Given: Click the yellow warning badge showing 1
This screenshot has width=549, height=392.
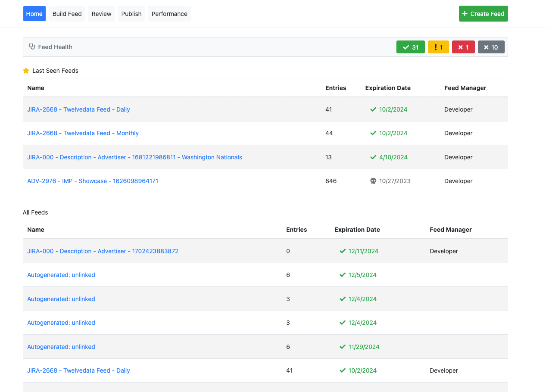Looking at the screenshot, I should pyautogui.click(x=438, y=47).
